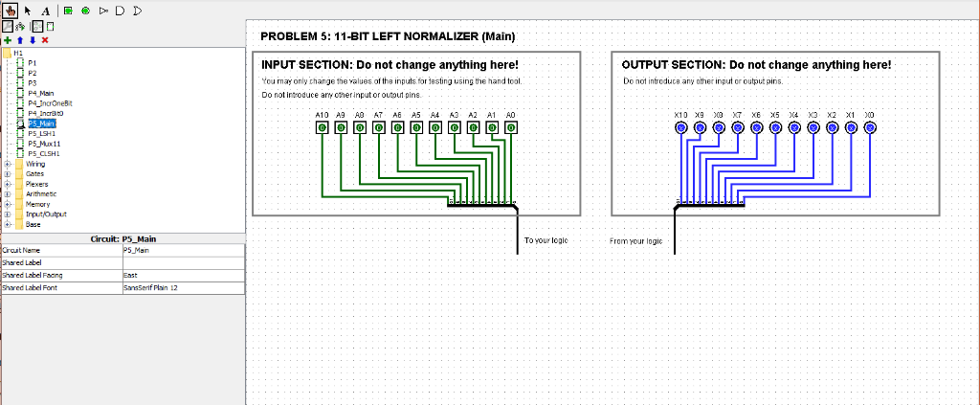This screenshot has width=980, height=405.
Task: Toggle input pin A8
Action: coord(360,127)
